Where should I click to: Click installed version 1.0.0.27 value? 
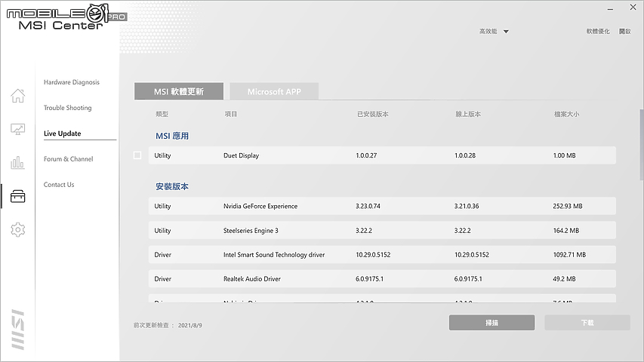pos(366,155)
